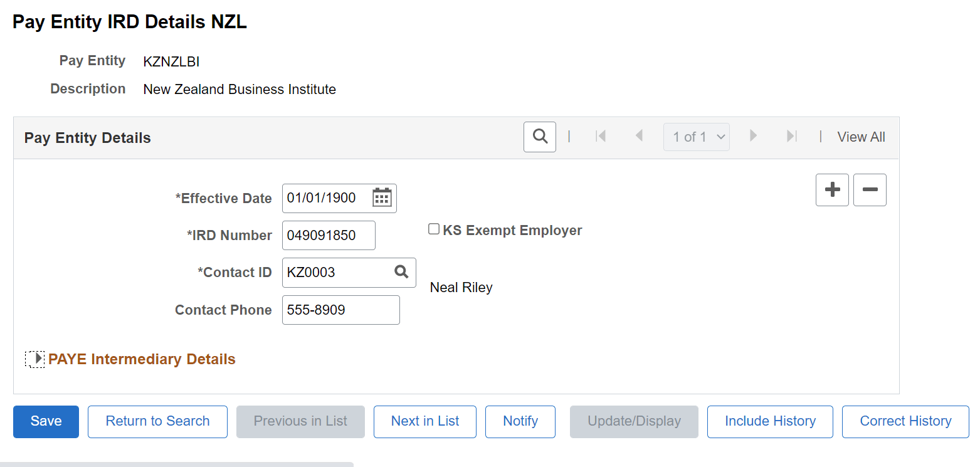
Task: Click the previous row navigation arrow
Action: tap(639, 136)
